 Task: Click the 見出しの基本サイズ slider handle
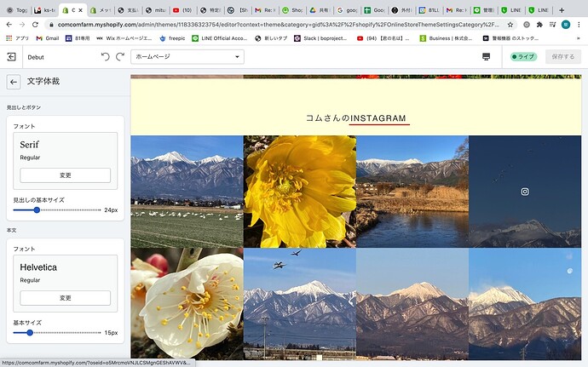click(x=37, y=210)
